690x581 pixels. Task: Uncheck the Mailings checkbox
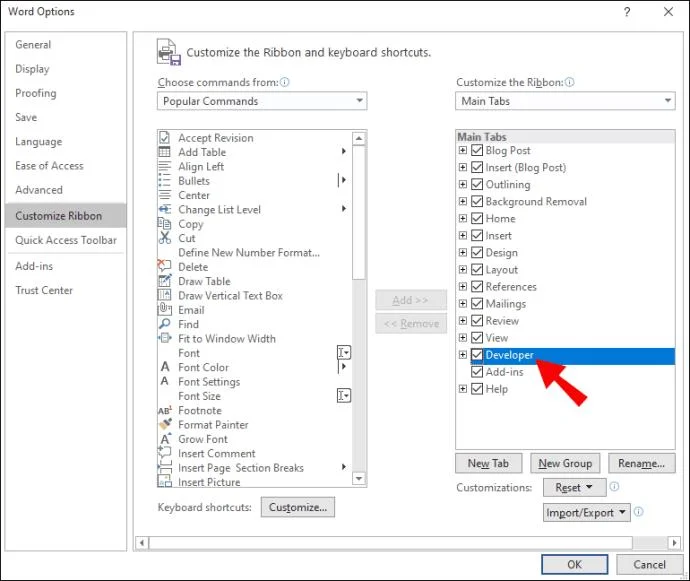477,303
